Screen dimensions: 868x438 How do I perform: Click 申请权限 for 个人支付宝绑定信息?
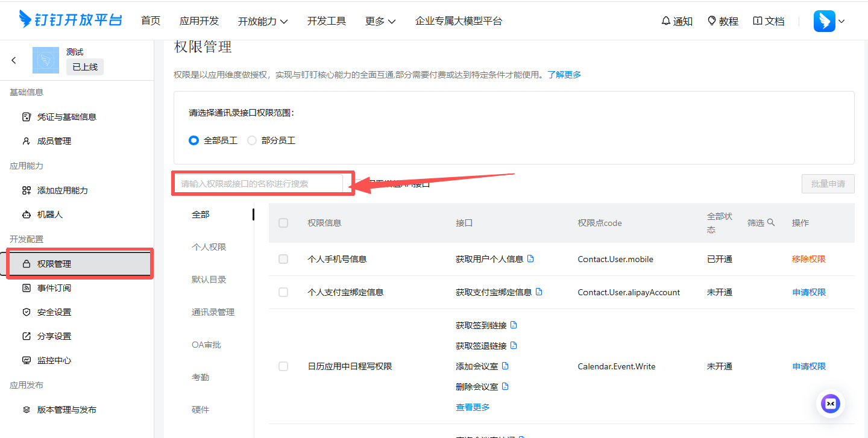click(809, 292)
